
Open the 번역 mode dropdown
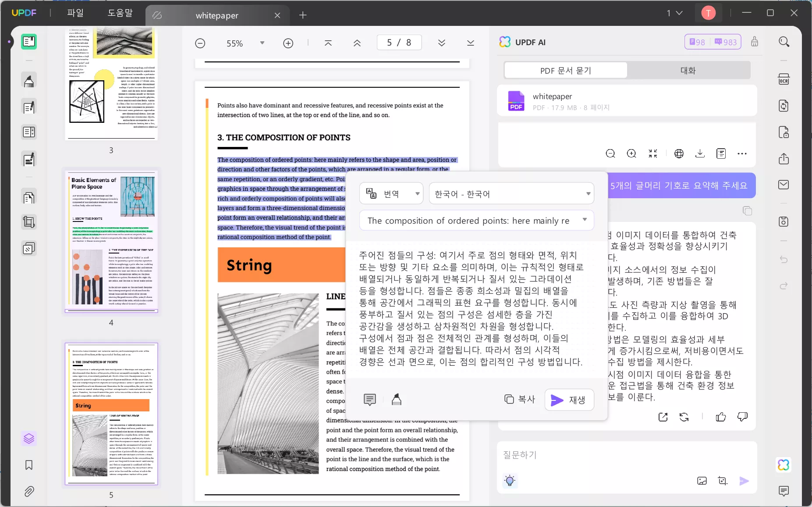click(x=391, y=193)
